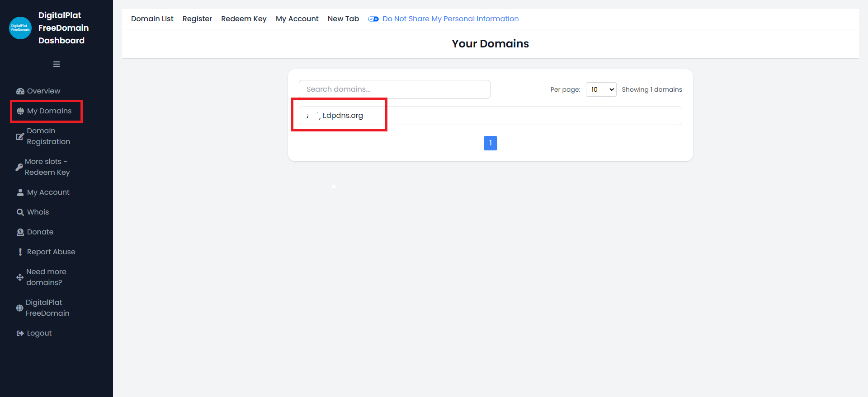
Task: Click the My Account person icon
Action: (x=20, y=192)
